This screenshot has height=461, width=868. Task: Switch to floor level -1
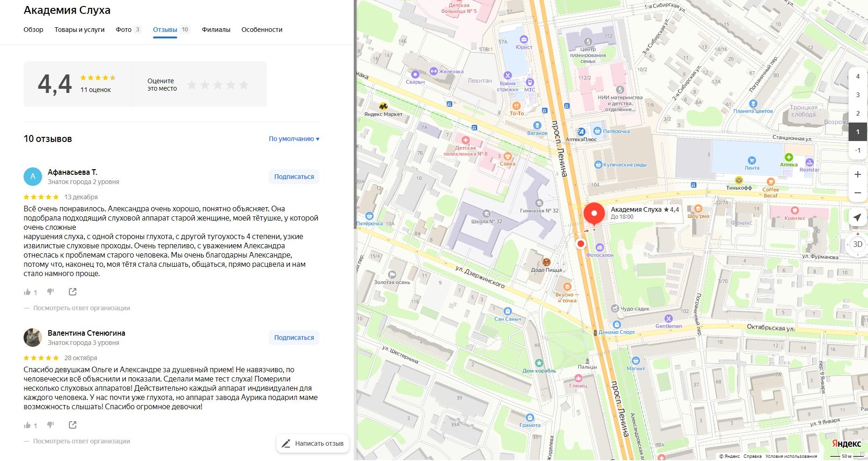(x=857, y=150)
